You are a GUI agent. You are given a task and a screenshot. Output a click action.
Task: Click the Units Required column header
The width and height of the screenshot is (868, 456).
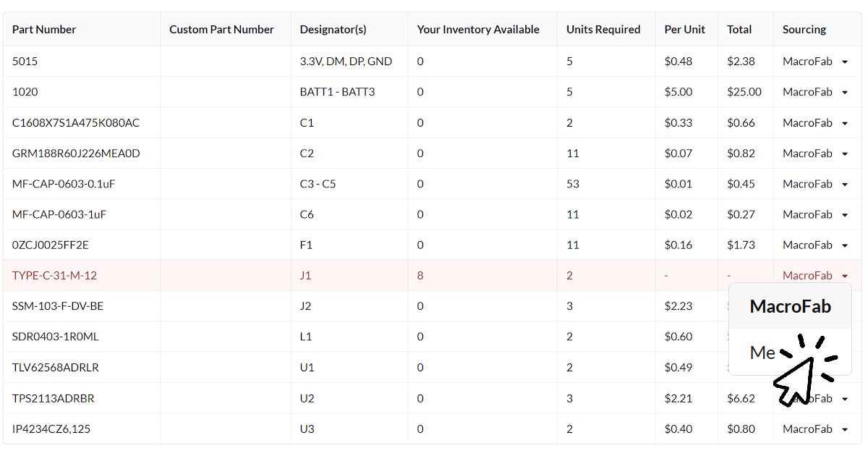pos(603,30)
